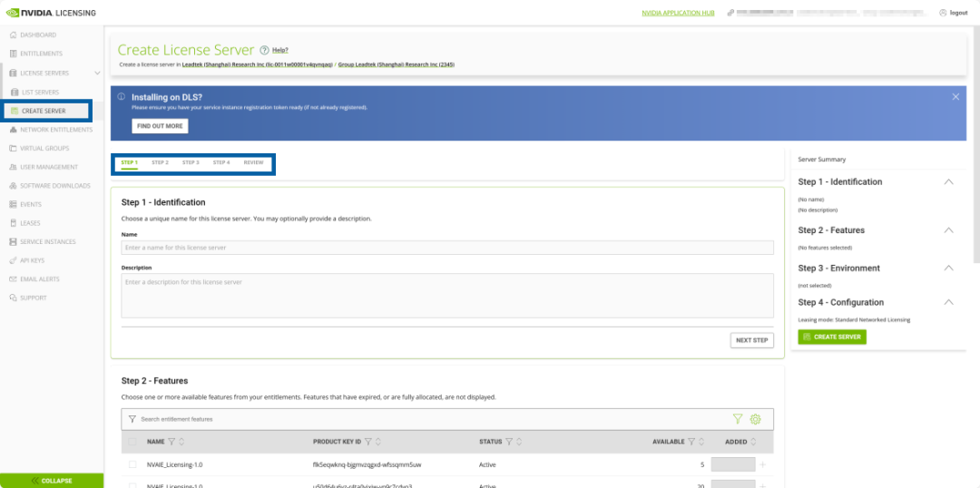980x488 pixels.
Task: Switch to the STEP 1 tab
Action: (130, 162)
